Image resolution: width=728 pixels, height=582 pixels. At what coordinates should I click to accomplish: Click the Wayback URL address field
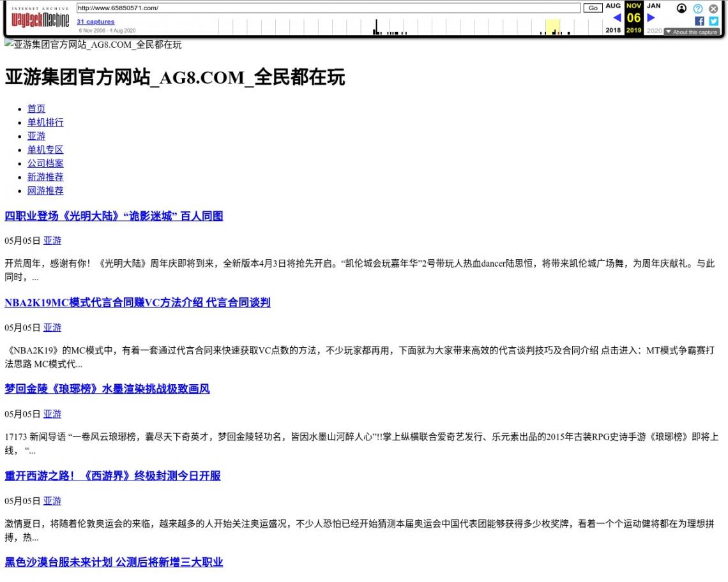(x=328, y=8)
